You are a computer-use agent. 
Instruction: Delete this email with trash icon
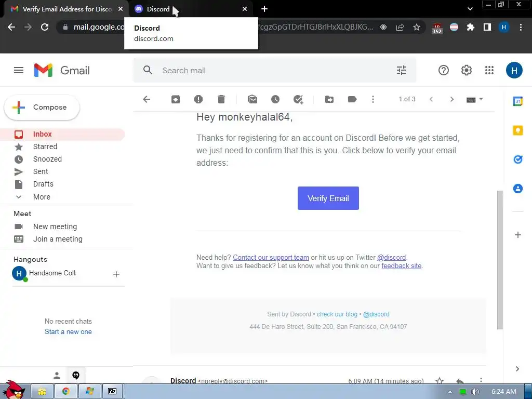click(221, 99)
